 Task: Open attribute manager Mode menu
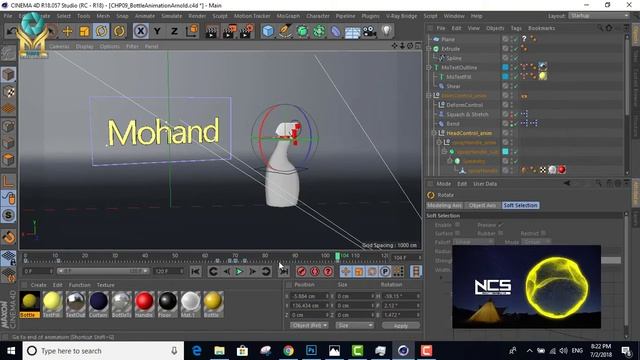[x=444, y=184]
